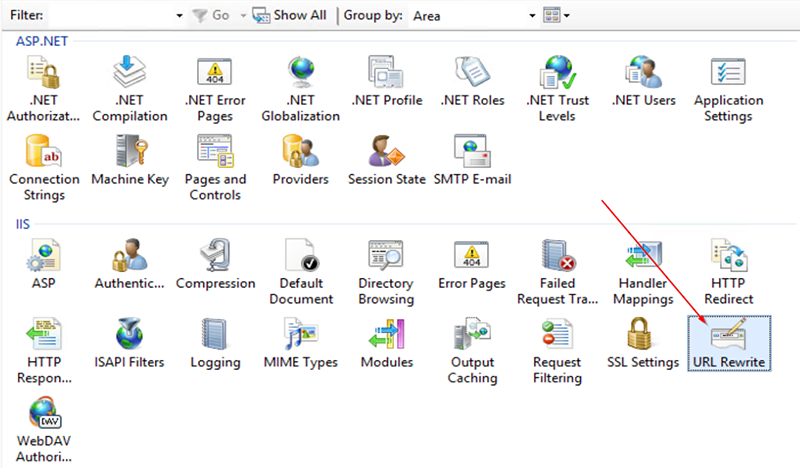
Task: Open Output Caching feature
Action: tap(472, 351)
